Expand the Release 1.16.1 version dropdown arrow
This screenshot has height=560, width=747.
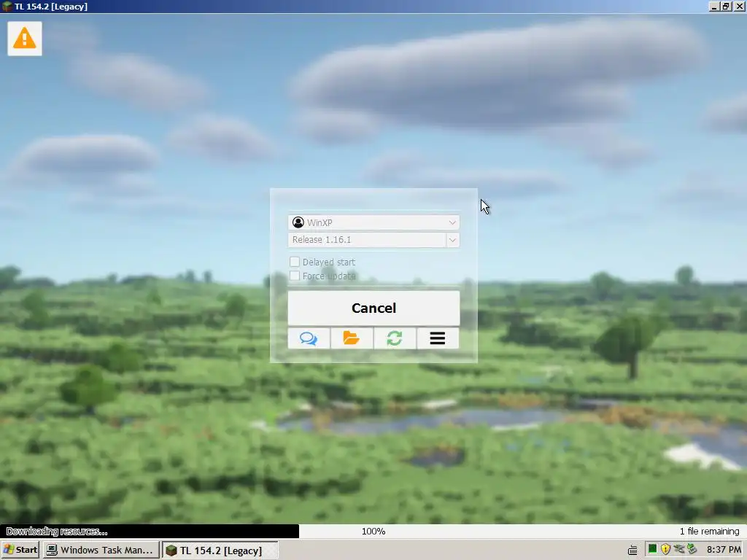(x=452, y=240)
